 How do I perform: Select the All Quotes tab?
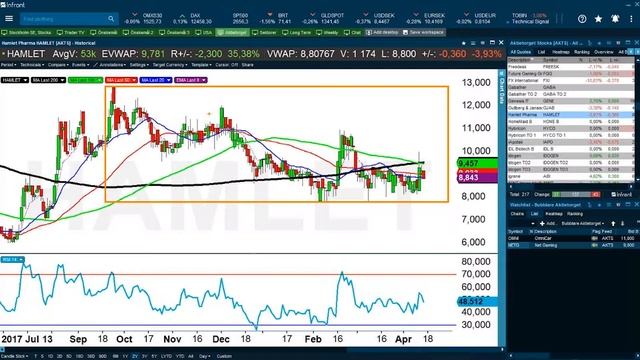point(521,52)
